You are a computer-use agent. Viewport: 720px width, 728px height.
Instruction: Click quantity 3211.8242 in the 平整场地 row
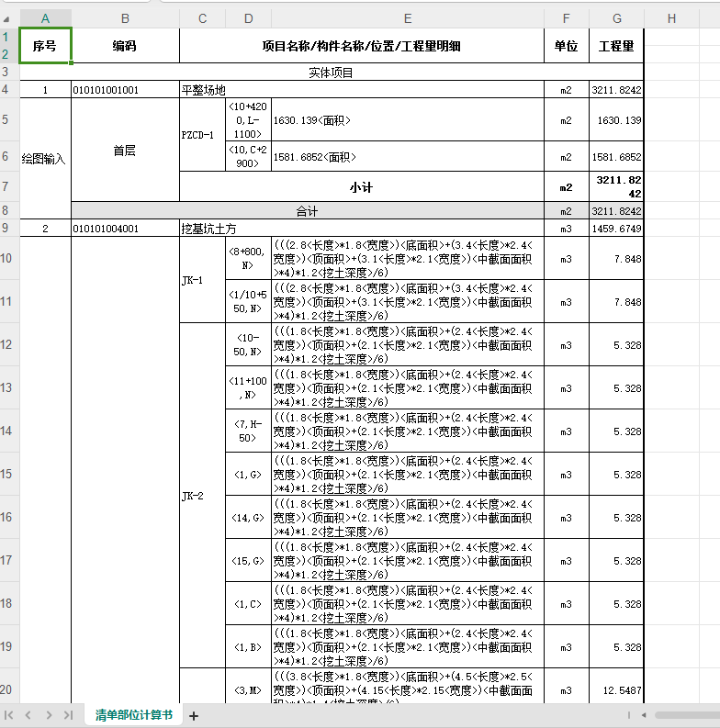[x=616, y=90]
